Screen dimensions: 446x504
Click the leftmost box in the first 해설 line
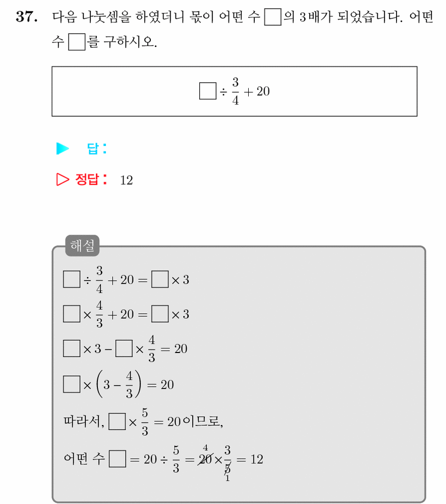(x=72, y=279)
